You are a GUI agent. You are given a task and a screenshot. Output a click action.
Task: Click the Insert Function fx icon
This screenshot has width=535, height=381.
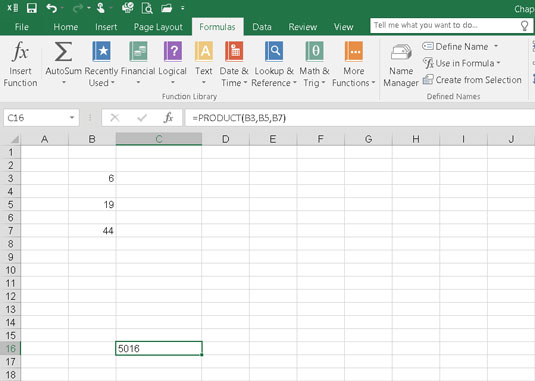point(20,52)
